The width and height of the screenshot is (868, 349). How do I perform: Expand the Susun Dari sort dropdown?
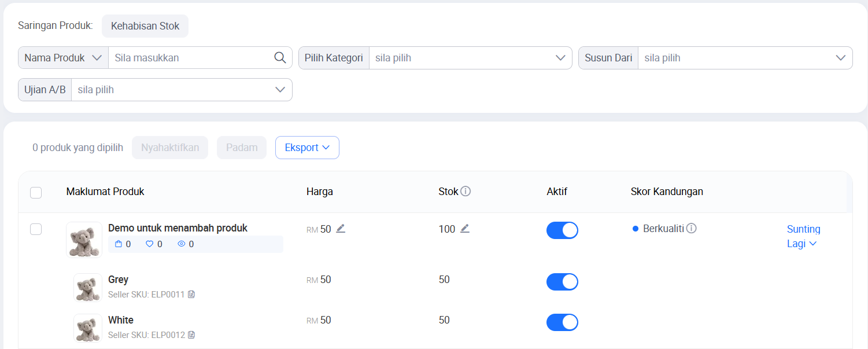point(744,58)
